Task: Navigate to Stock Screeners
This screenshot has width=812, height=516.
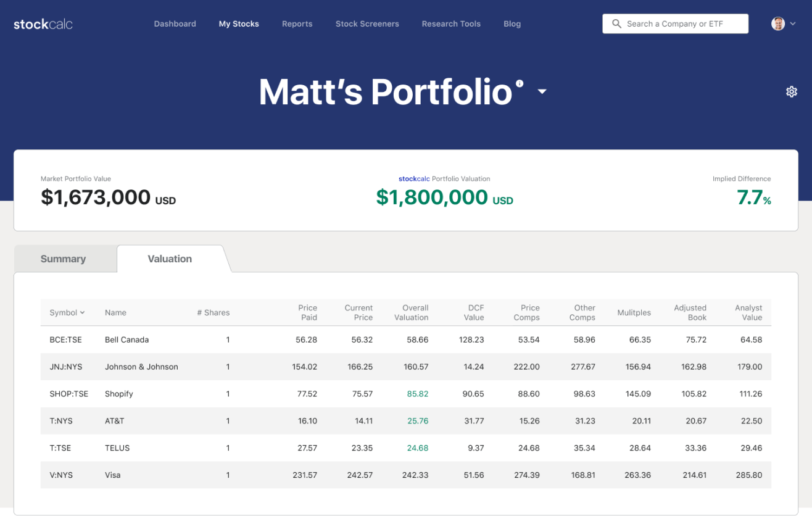Action: pyautogui.click(x=367, y=23)
